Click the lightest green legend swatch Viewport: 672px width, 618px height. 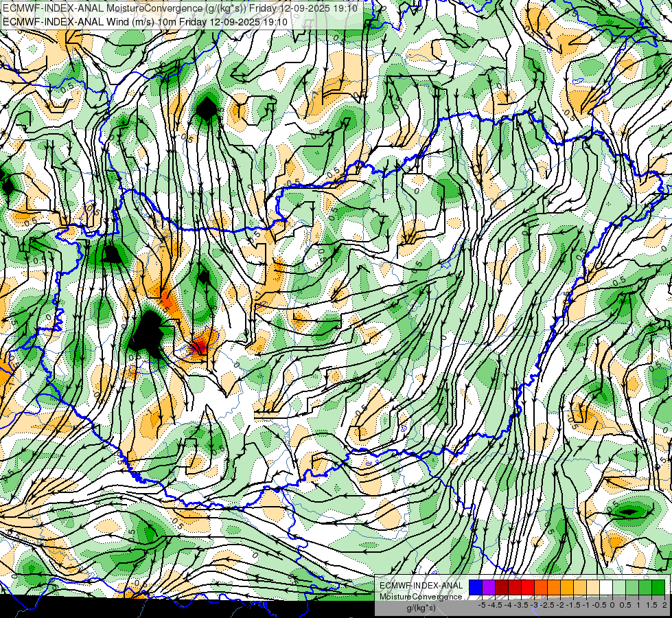point(619,587)
